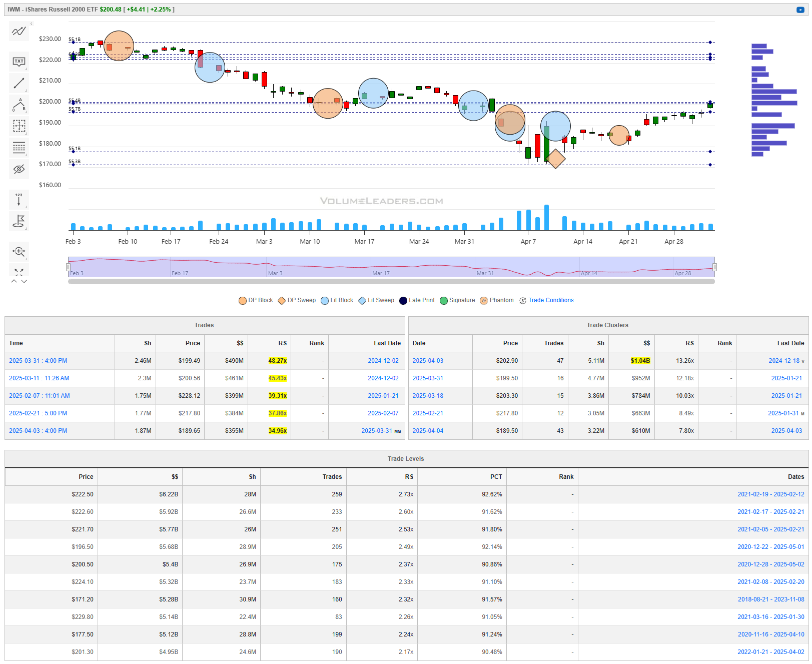The height and width of the screenshot is (664, 812).
Task: Select the horizontal lines retracement tool
Action: click(x=19, y=148)
